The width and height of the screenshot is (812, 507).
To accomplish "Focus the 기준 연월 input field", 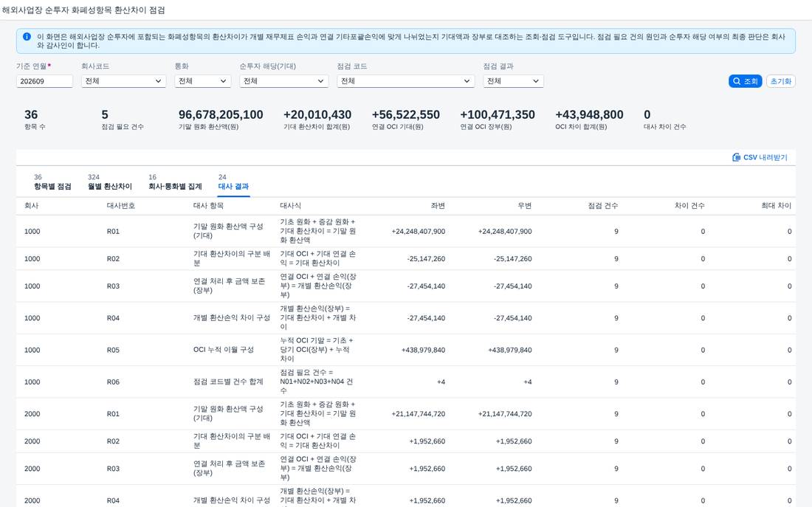I will [x=44, y=81].
